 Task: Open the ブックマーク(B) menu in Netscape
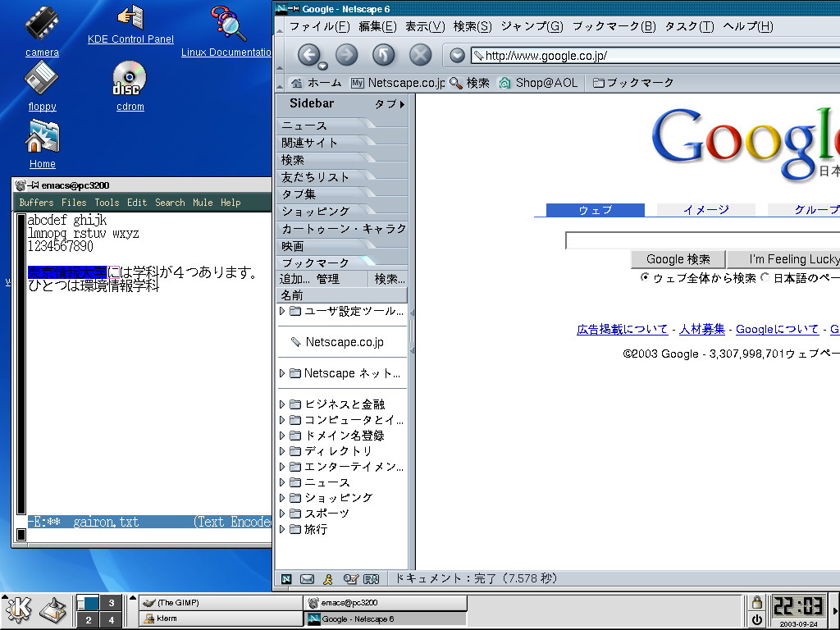point(614,26)
